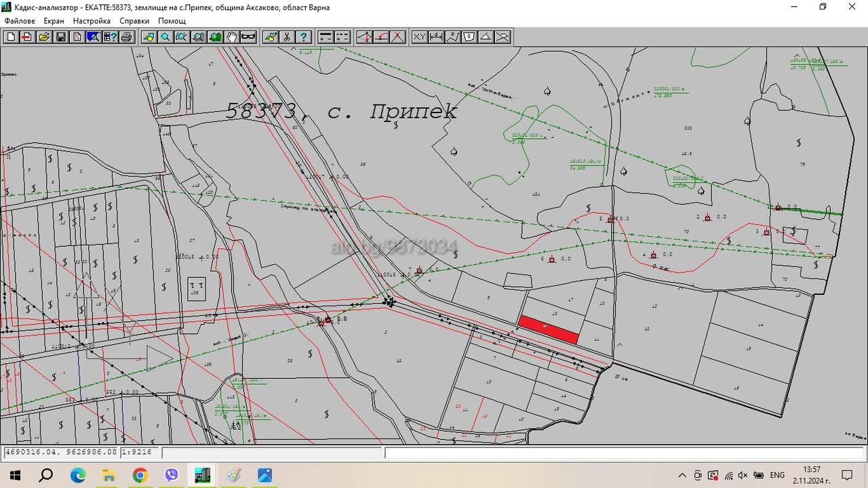Click the Save floppy disk icon
This screenshot has width=868, height=488.
pyautogui.click(x=60, y=37)
